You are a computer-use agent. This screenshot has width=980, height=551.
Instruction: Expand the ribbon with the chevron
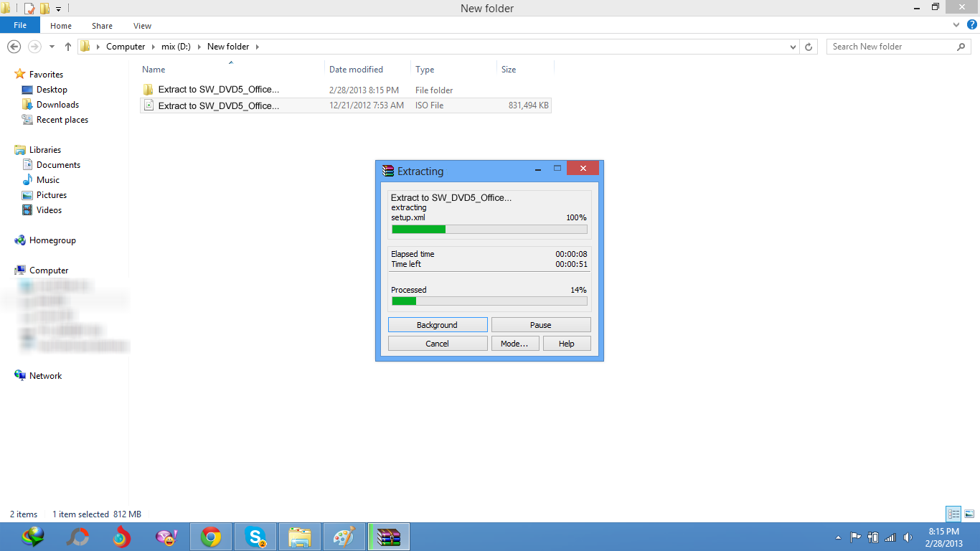click(x=956, y=25)
